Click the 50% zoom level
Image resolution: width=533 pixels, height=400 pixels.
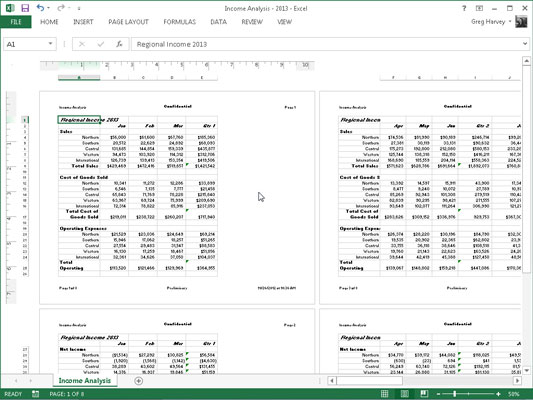tap(513, 394)
